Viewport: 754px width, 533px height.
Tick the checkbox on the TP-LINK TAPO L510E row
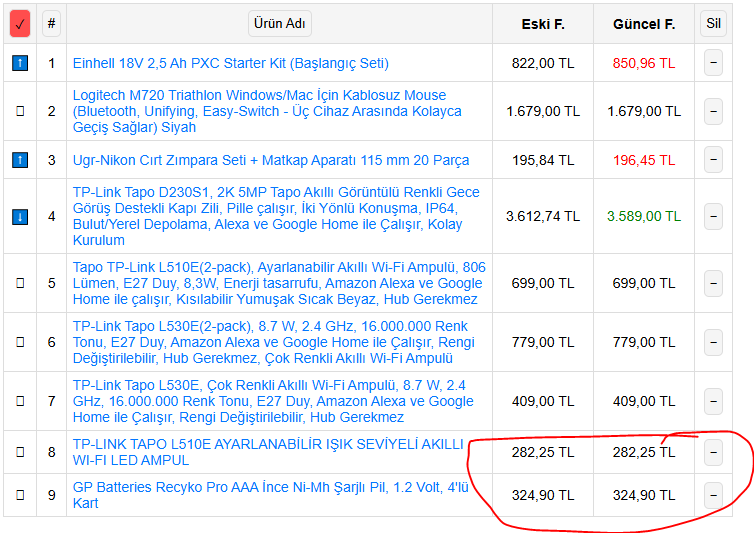20,452
